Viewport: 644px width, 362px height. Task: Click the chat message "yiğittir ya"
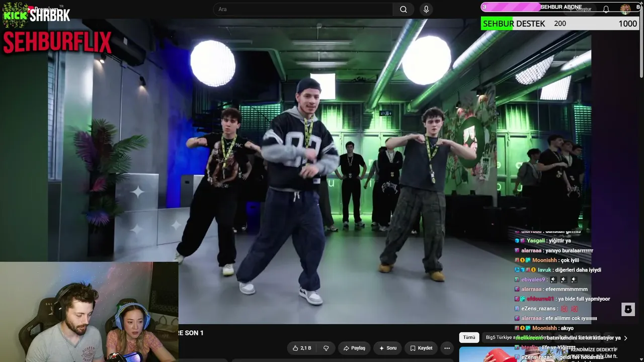pos(559,241)
